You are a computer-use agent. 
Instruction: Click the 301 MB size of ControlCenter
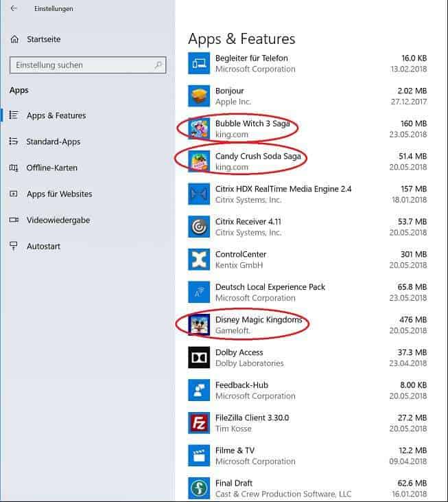coord(414,254)
